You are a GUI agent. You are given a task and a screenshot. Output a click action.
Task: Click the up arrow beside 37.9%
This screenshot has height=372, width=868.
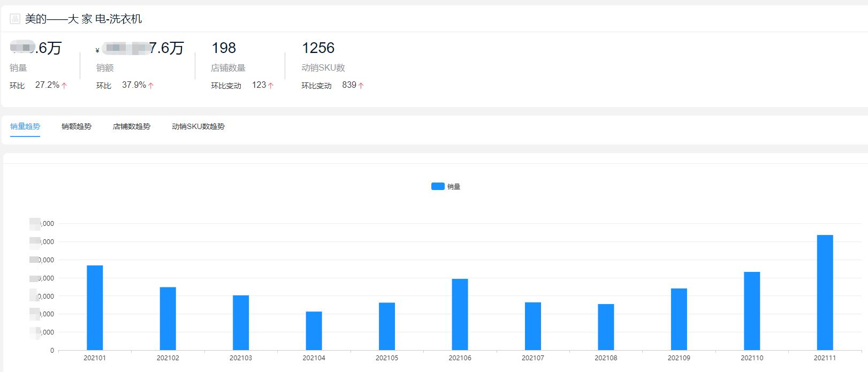click(x=151, y=85)
